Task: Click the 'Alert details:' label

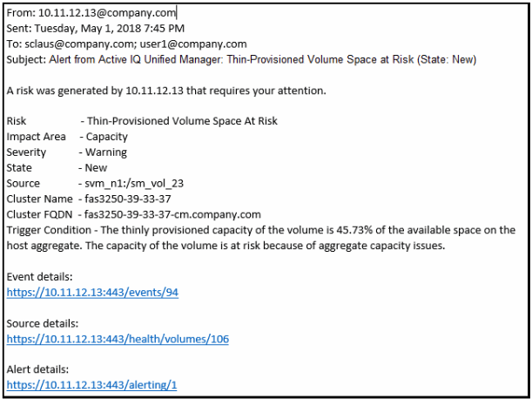Action: [x=40, y=369]
